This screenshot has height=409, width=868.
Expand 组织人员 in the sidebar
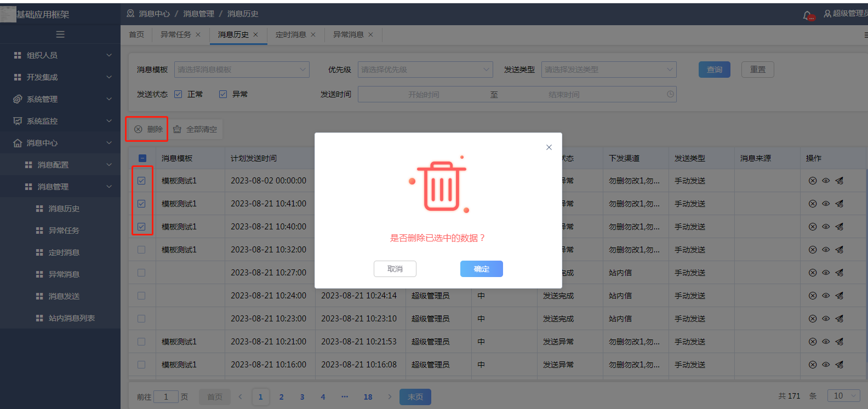(x=60, y=55)
